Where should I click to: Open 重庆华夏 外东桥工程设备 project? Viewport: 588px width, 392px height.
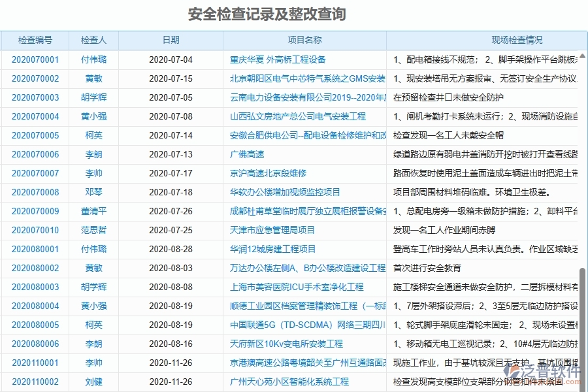pos(276,59)
